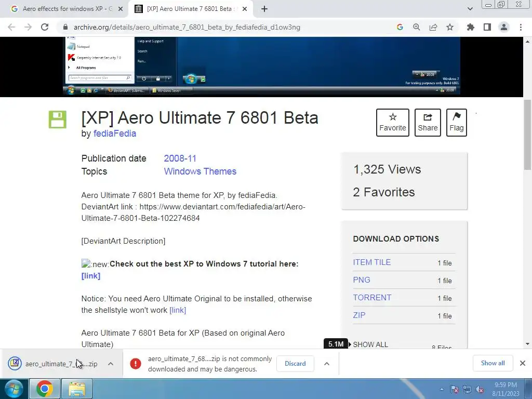Close the Aero effeccts Google tab
The width and height of the screenshot is (532, 399).
[121, 9]
